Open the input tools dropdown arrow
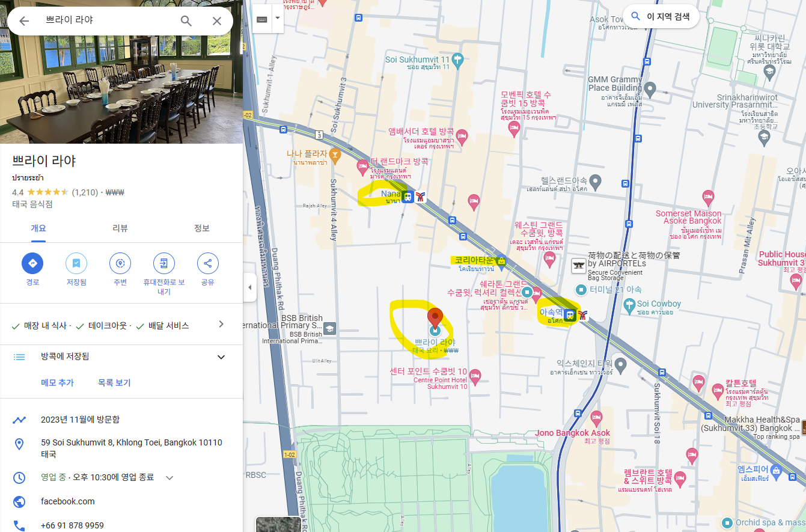The image size is (806, 532). click(x=277, y=18)
